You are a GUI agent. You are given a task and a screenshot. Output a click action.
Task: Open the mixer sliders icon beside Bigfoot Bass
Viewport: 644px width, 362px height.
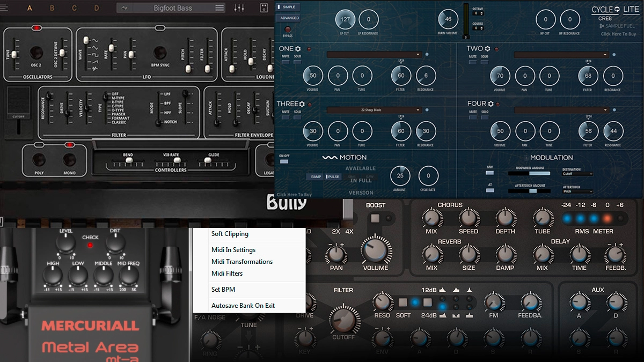tap(239, 8)
